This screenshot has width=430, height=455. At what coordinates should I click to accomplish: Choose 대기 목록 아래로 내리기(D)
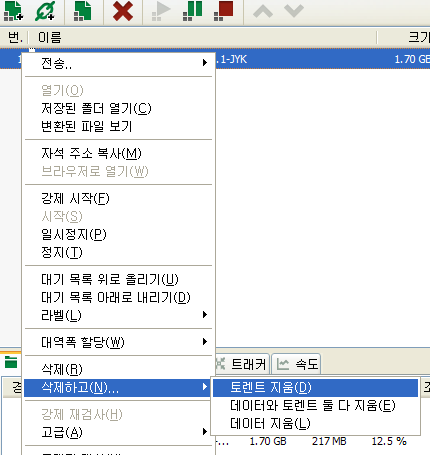[x=118, y=297]
